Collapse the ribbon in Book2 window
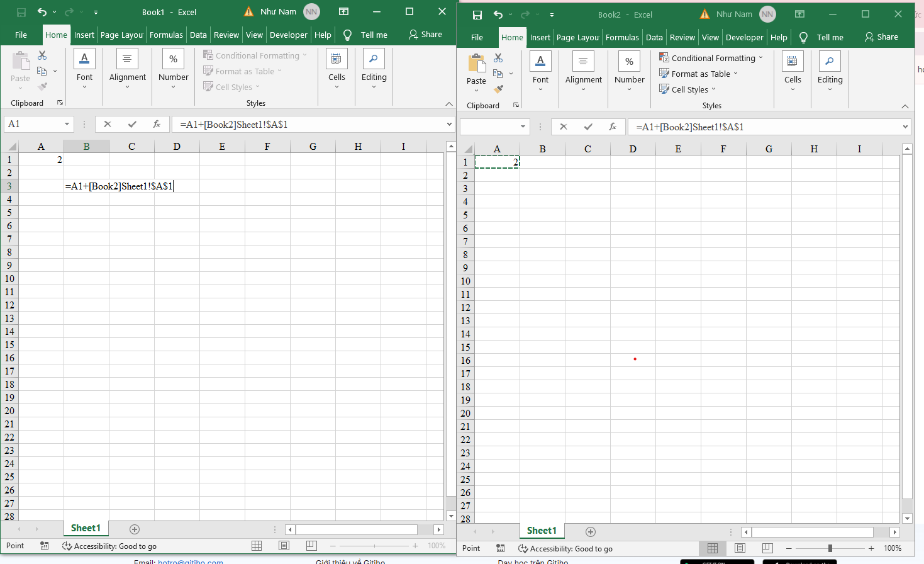924x564 pixels. click(x=905, y=106)
